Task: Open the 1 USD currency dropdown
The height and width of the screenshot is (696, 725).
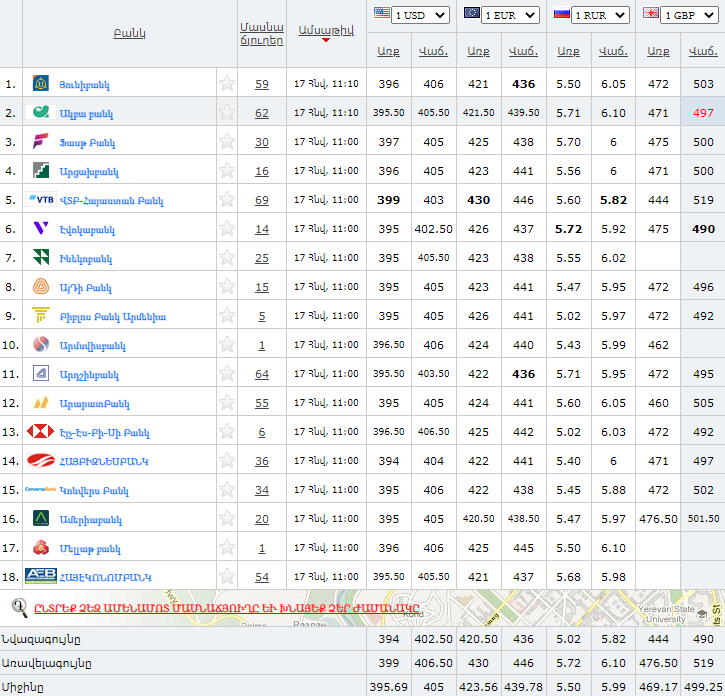Action: (x=420, y=15)
